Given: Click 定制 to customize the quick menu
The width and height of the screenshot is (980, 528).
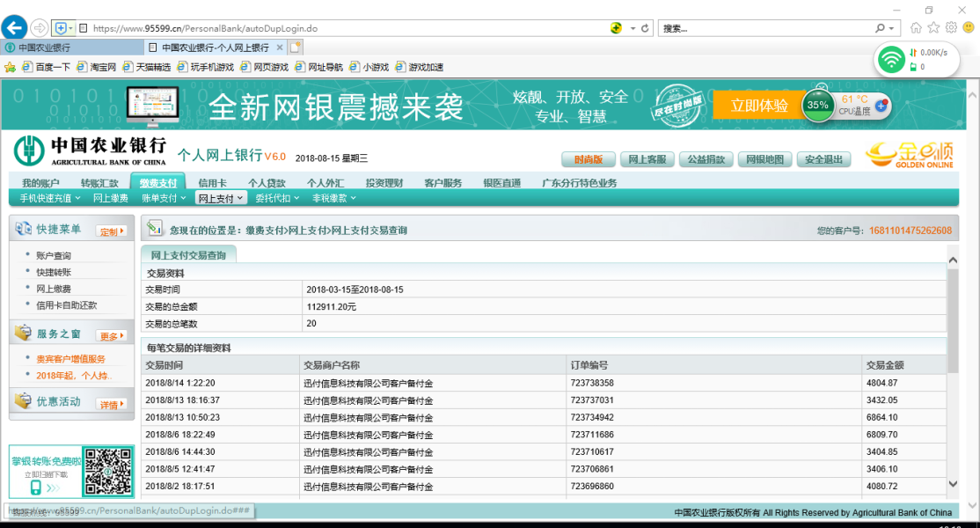Looking at the screenshot, I should tap(112, 231).
